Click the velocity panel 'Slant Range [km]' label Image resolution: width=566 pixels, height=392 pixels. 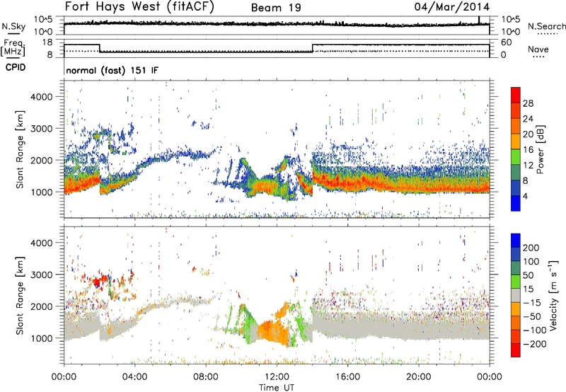click(20, 295)
